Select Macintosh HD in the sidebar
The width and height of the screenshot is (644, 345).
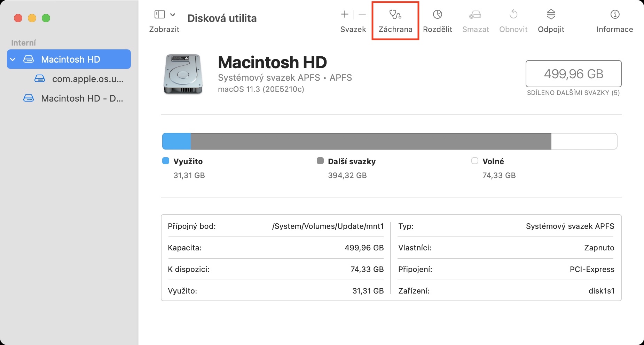(70, 59)
